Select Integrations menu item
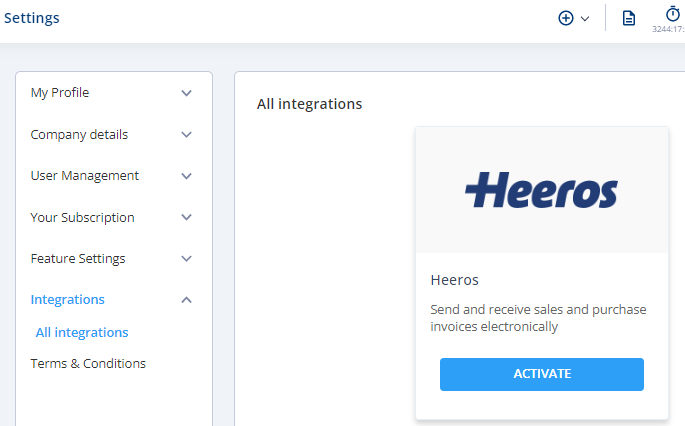Screen dimensions: 685x426 [x=68, y=300]
